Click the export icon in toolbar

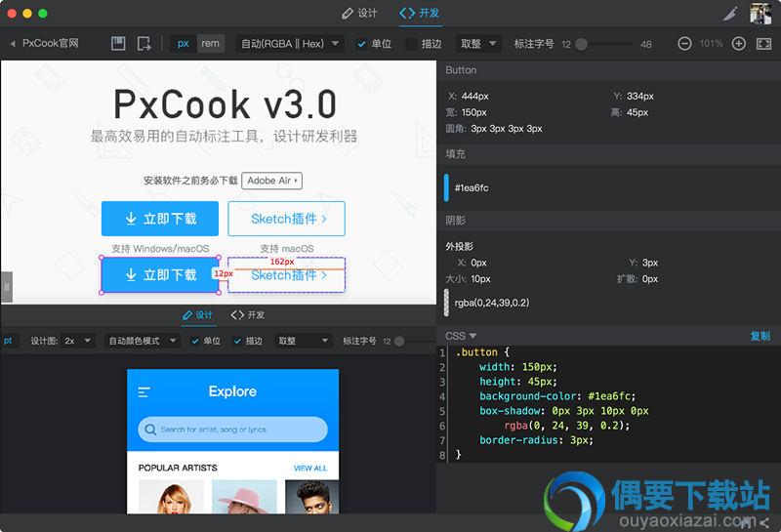pyautogui.click(x=144, y=43)
